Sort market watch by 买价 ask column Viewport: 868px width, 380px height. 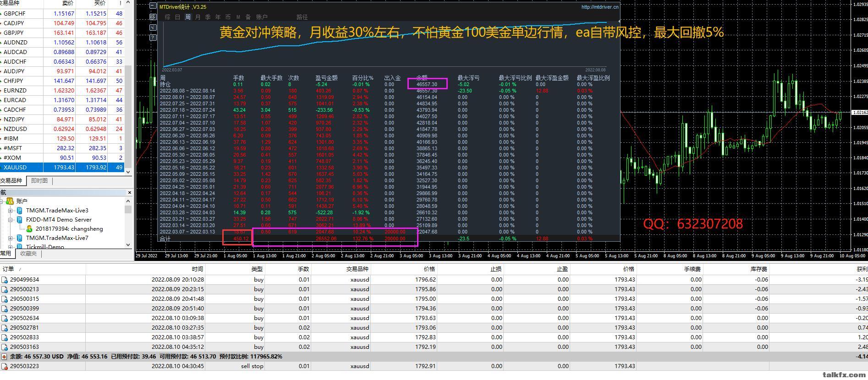(92, 3)
